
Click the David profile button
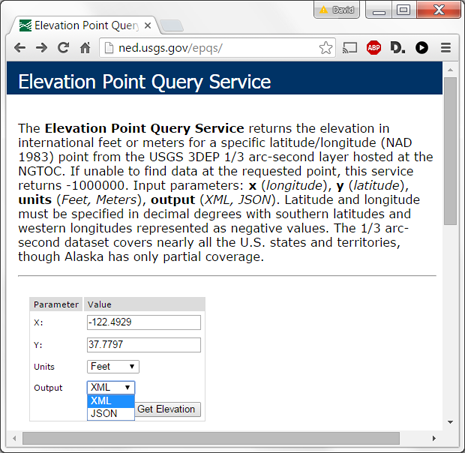point(337,10)
